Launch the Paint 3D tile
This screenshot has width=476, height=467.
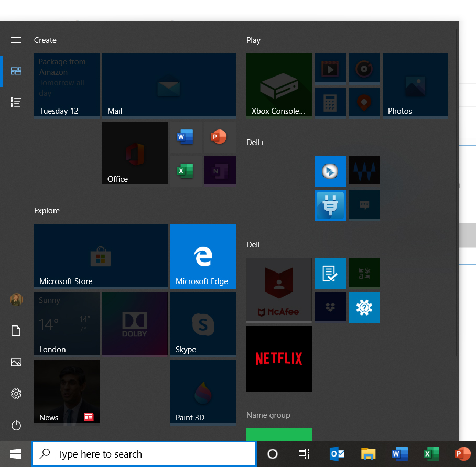tap(203, 392)
